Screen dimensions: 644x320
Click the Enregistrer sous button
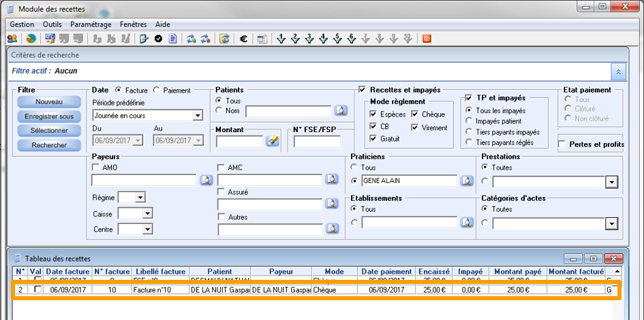(x=48, y=116)
